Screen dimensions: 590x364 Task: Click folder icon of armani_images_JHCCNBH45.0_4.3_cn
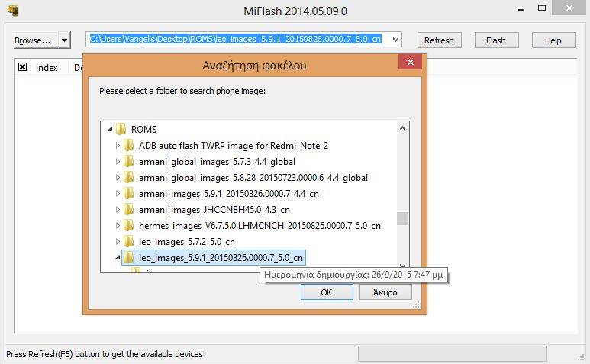(x=129, y=210)
